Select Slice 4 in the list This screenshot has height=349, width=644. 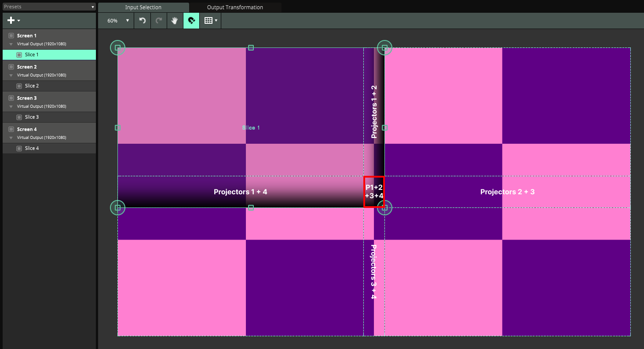click(x=32, y=148)
